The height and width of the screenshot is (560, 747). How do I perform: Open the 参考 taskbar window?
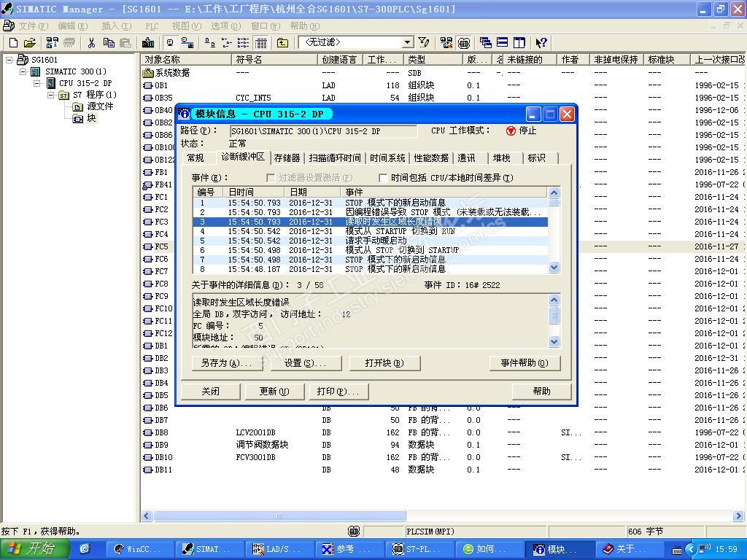[x=349, y=550]
